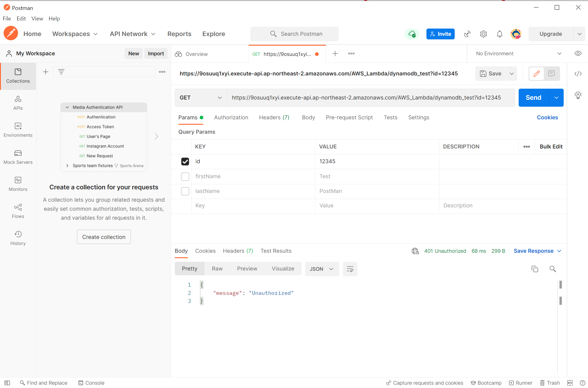Open the Save options dropdown arrow

(x=511, y=74)
